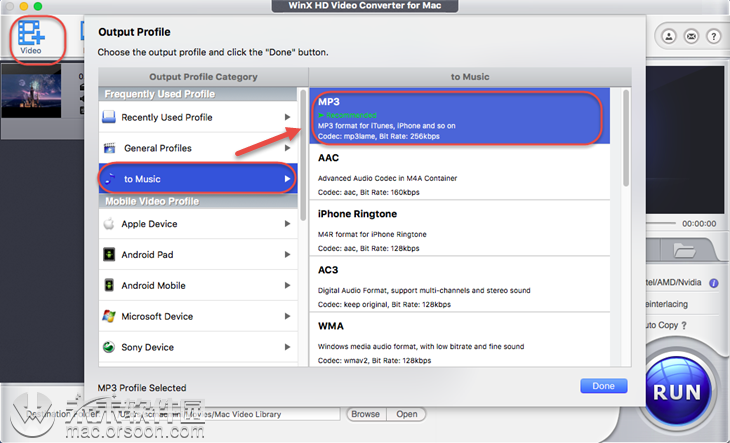
Task: Click the music profile list scrollbar
Action: 626,138
